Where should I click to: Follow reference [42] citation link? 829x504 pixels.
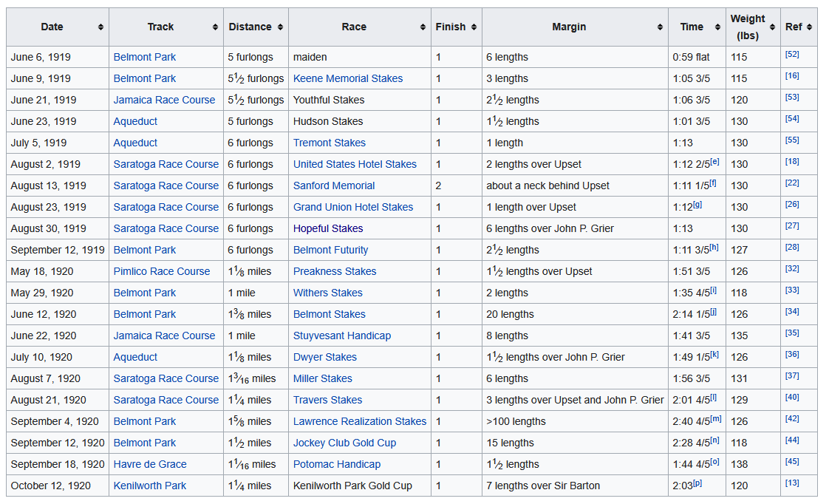[x=792, y=418]
